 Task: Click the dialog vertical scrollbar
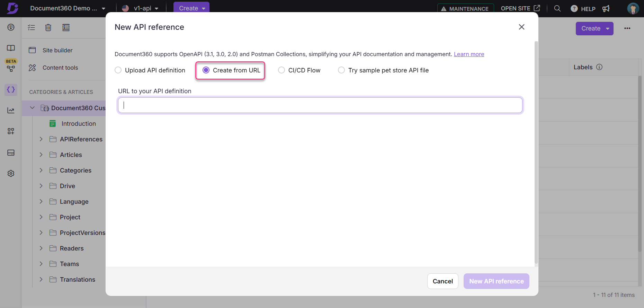536,152
